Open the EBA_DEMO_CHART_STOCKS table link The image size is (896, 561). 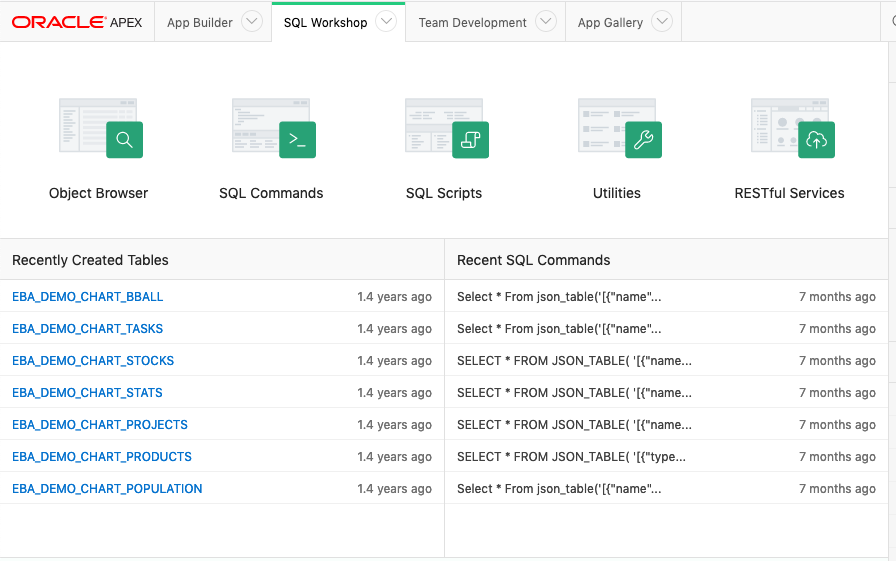pyautogui.click(x=93, y=361)
